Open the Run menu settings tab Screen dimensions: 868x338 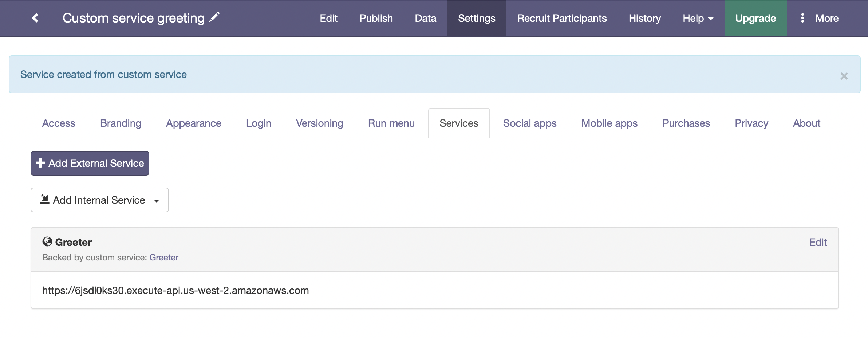click(x=391, y=123)
